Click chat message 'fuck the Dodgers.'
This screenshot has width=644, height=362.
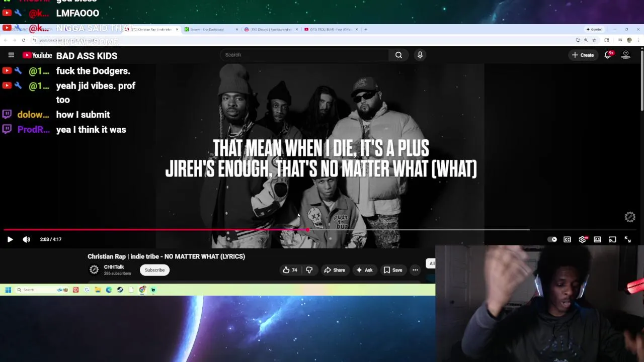click(93, 71)
